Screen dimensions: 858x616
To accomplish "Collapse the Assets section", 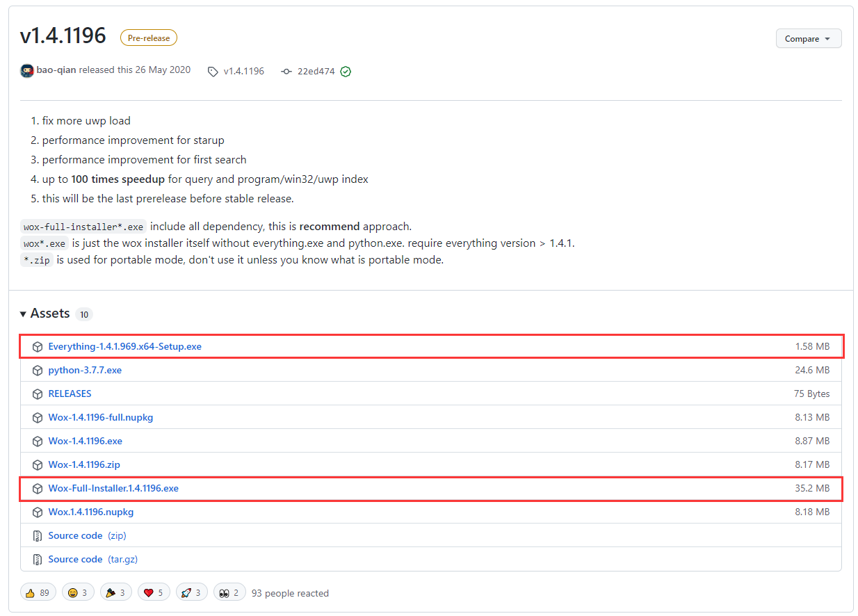I will coord(45,314).
